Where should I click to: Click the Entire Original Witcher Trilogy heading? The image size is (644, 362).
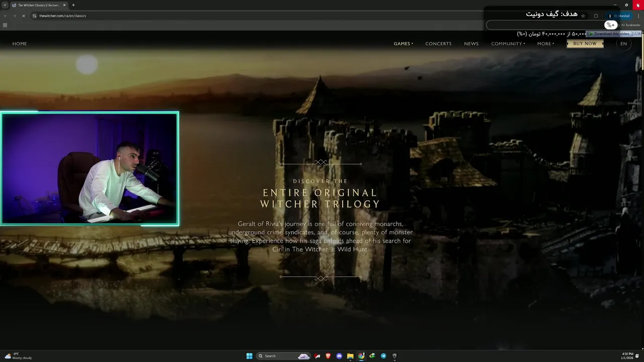(x=320, y=198)
